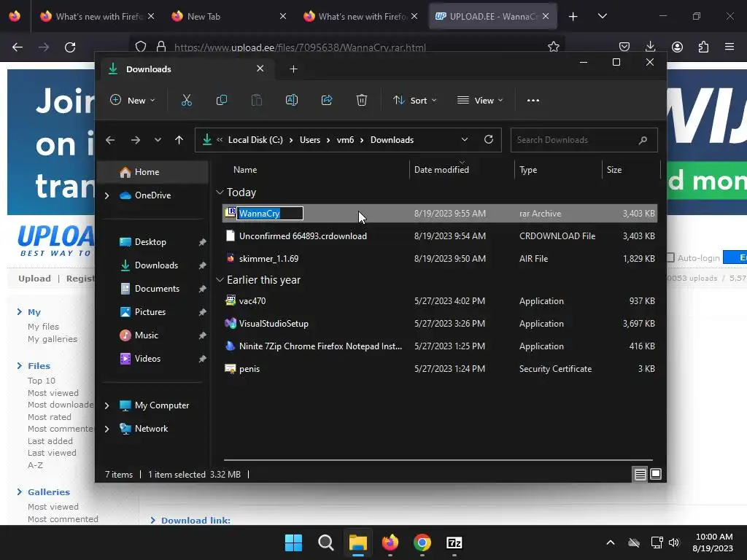The width and height of the screenshot is (747, 560).
Task: List all Firefox tabs dropdown
Action: (602, 16)
